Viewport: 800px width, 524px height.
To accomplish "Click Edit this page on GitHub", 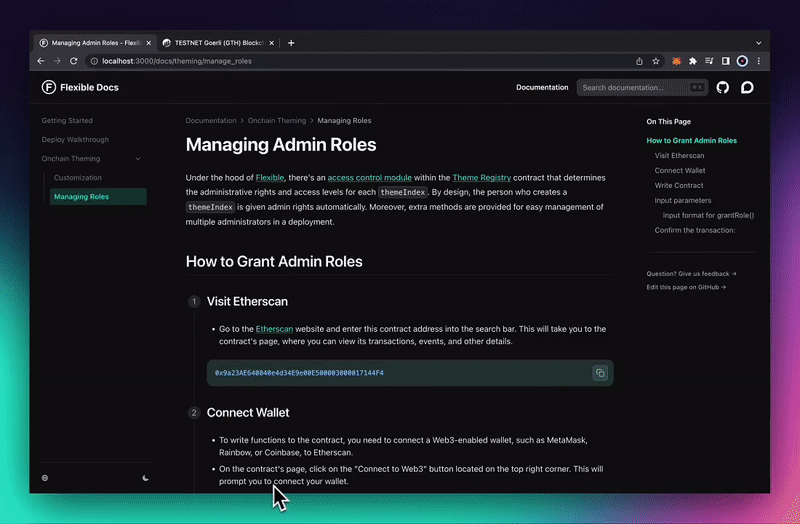I will 686,287.
